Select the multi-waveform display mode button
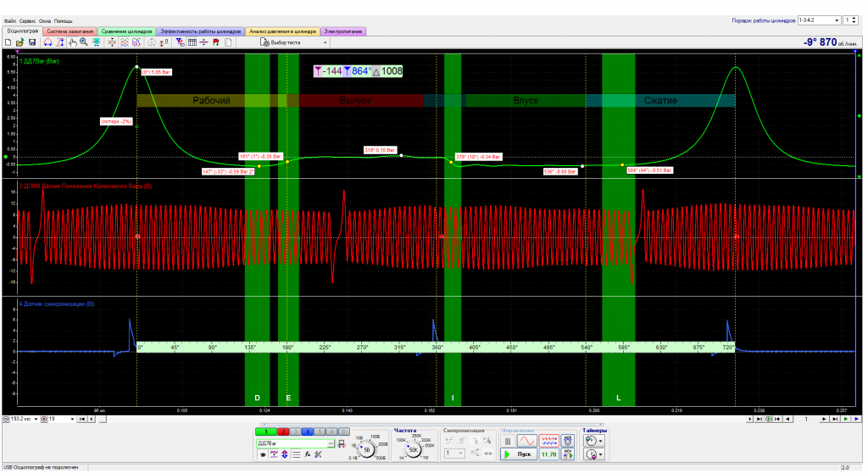Viewport: 868px width, 473px height. (x=549, y=441)
